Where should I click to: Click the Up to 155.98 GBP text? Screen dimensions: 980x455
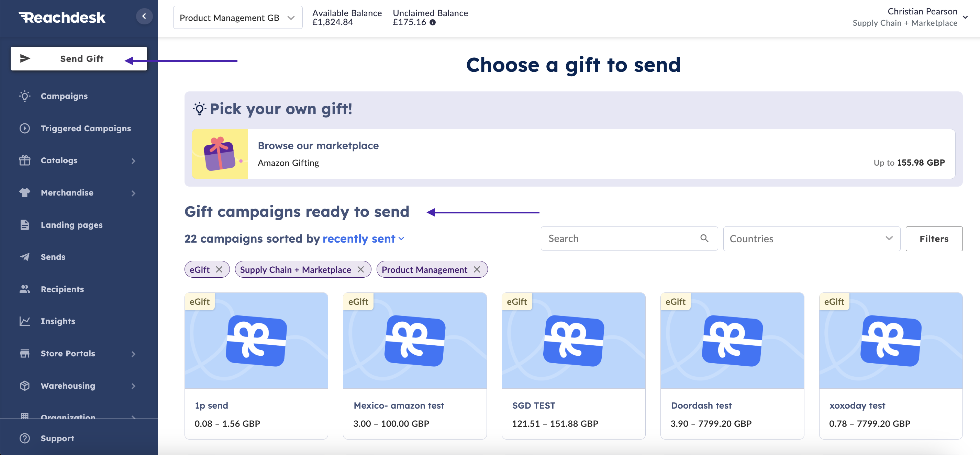click(909, 163)
